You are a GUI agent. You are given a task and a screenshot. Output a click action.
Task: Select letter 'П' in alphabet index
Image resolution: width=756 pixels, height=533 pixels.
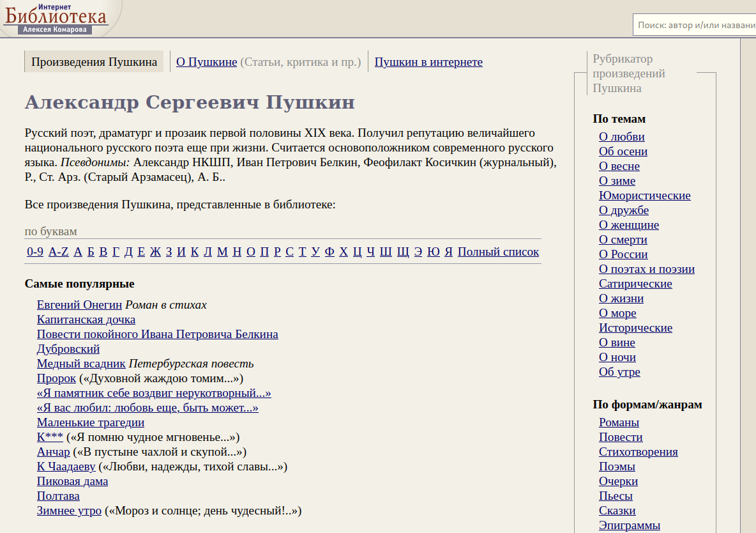pos(265,252)
